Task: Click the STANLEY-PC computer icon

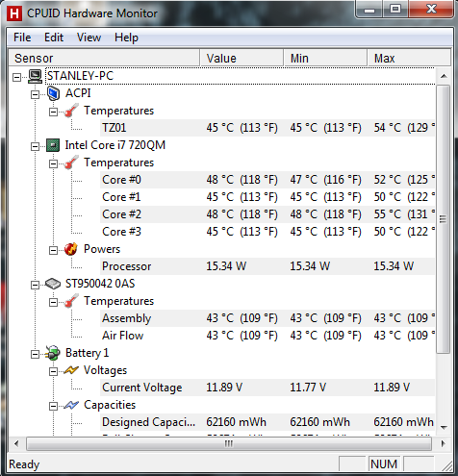Action: 35,76
